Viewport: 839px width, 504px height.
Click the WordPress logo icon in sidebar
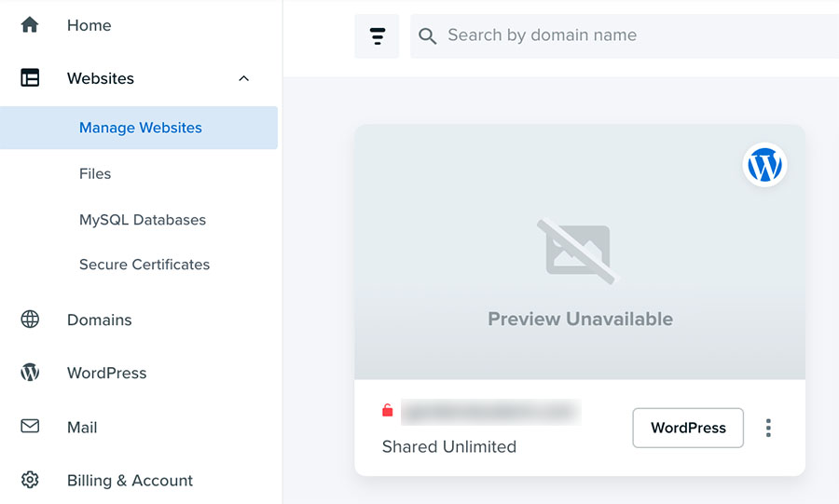click(30, 372)
